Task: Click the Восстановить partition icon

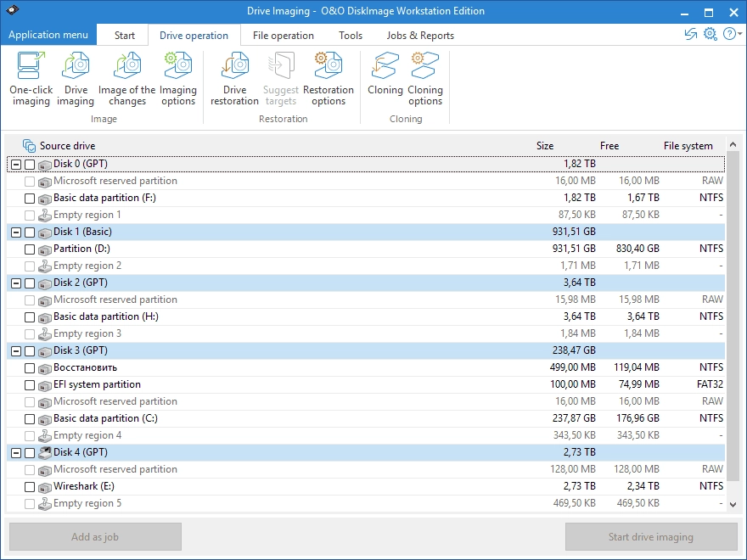Action: coord(45,368)
